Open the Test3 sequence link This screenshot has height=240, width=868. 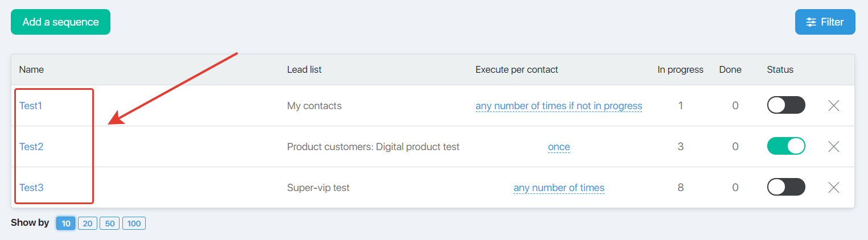(x=31, y=188)
